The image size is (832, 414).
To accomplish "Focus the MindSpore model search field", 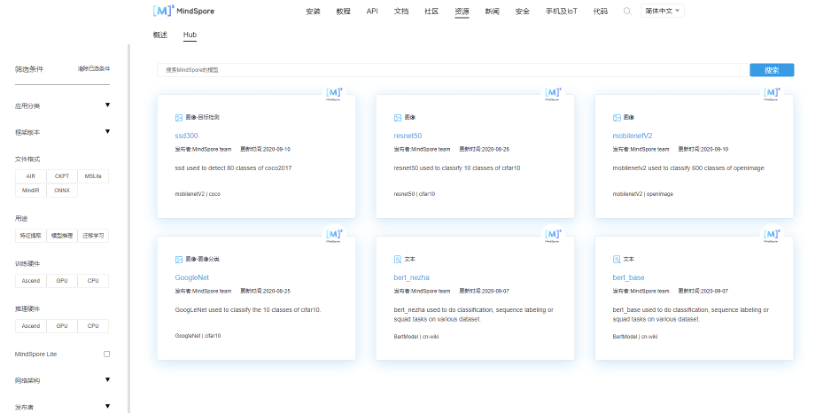I will point(453,70).
